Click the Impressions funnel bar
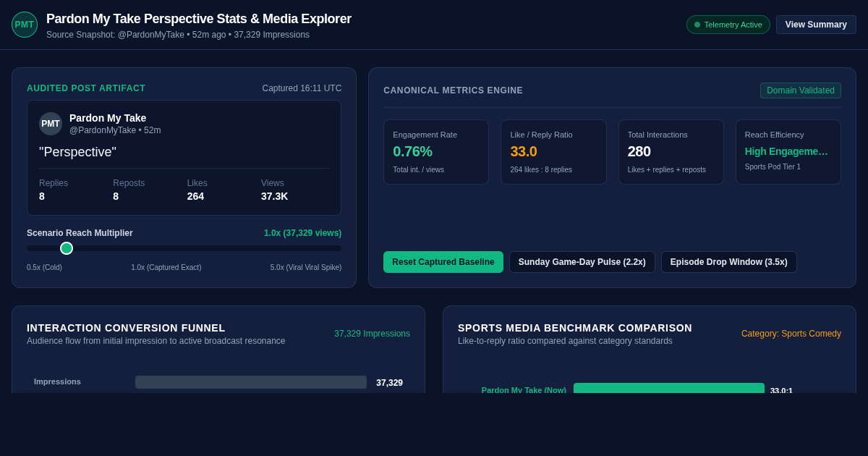868x456 pixels. click(x=251, y=382)
